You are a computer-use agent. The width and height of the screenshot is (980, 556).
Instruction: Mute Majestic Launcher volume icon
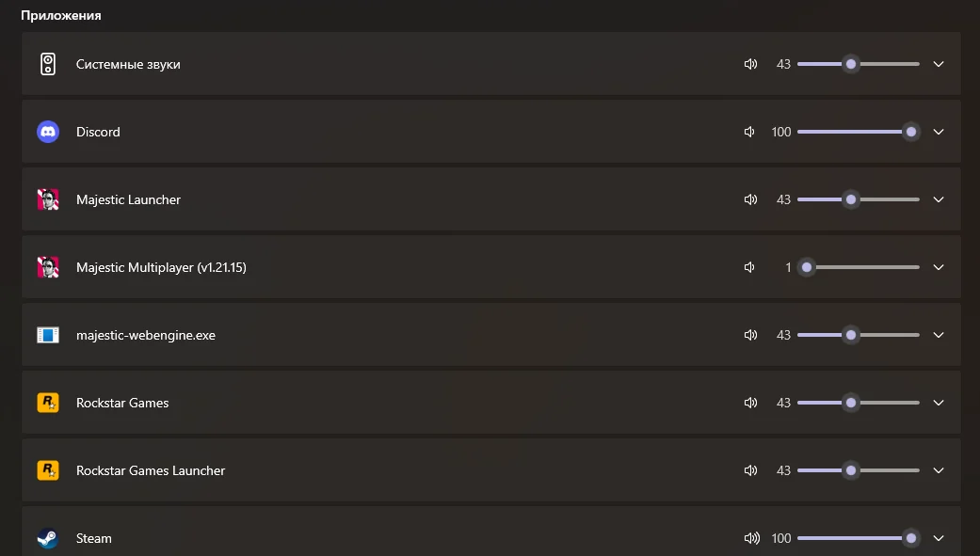point(750,199)
